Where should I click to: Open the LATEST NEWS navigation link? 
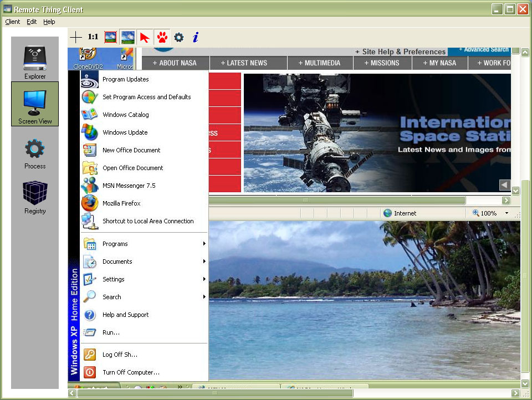tap(244, 63)
